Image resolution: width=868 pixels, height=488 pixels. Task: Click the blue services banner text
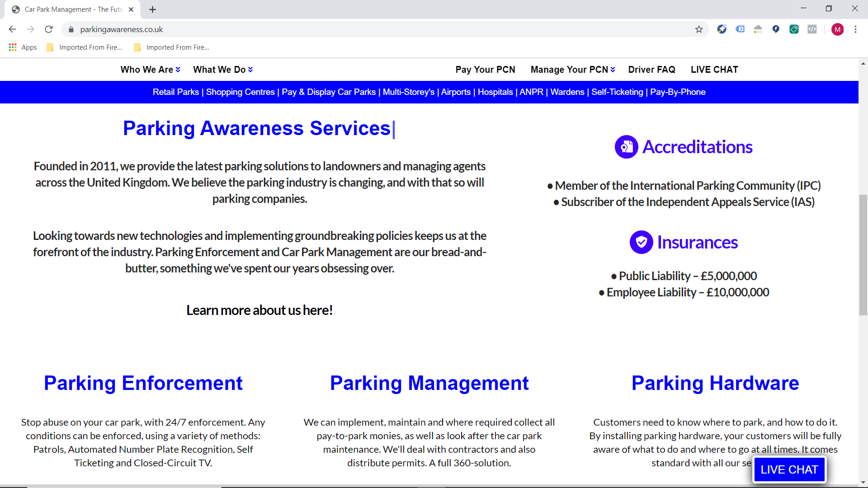tap(429, 92)
